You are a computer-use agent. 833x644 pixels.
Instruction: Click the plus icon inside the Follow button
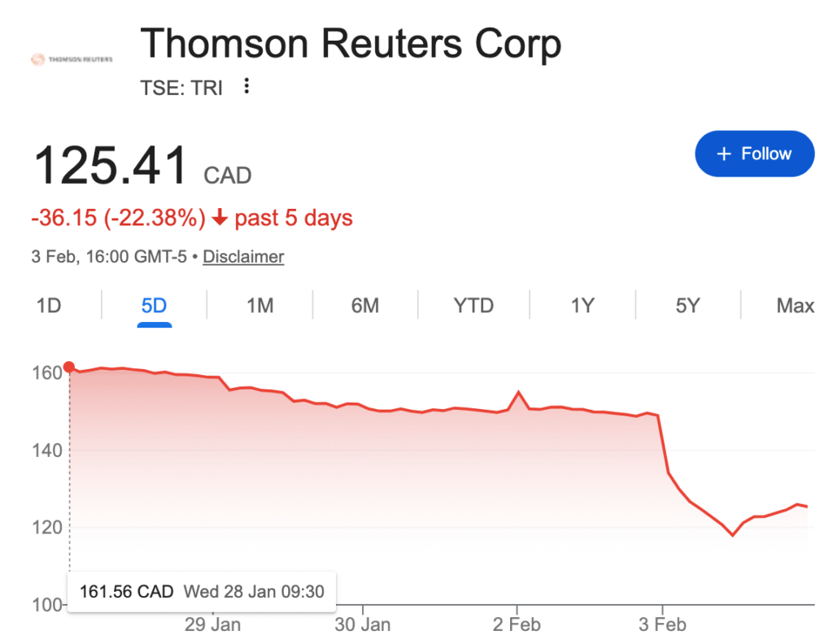pyautogui.click(x=724, y=153)
